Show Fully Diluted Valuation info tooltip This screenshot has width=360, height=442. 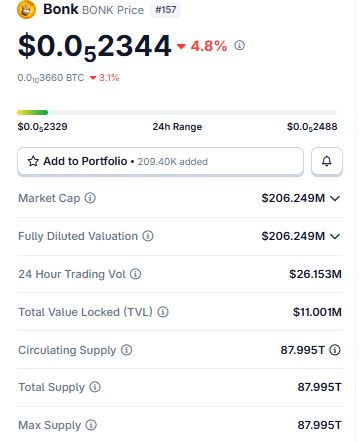click(148, 236)
